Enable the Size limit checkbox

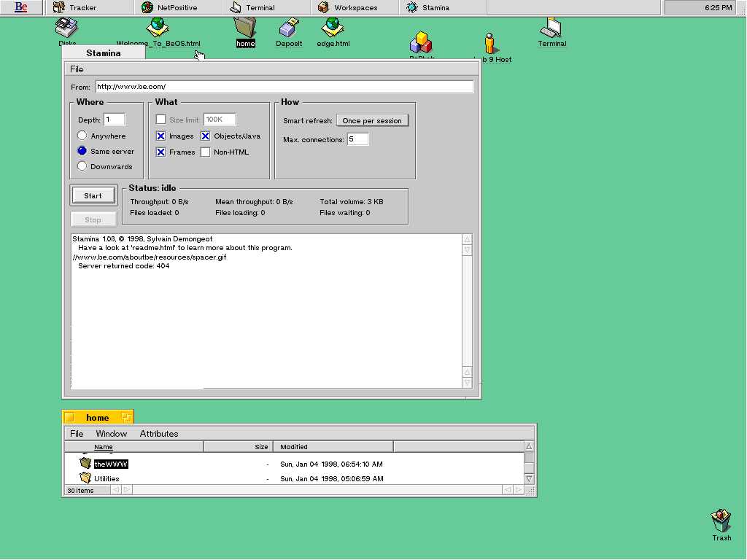pos(161,120)
